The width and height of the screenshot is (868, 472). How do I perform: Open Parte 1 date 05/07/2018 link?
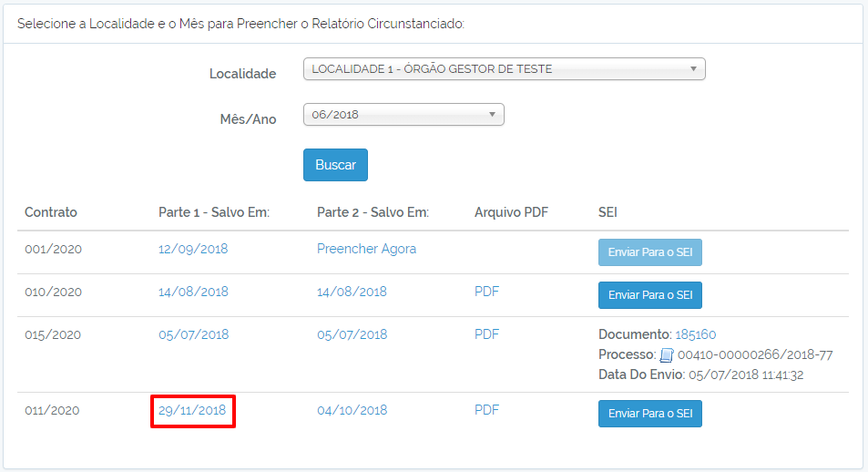[194, 334]
